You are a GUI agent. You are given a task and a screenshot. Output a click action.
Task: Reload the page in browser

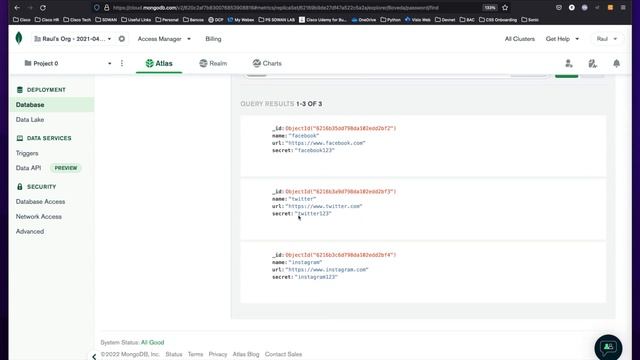click(43, 8)
